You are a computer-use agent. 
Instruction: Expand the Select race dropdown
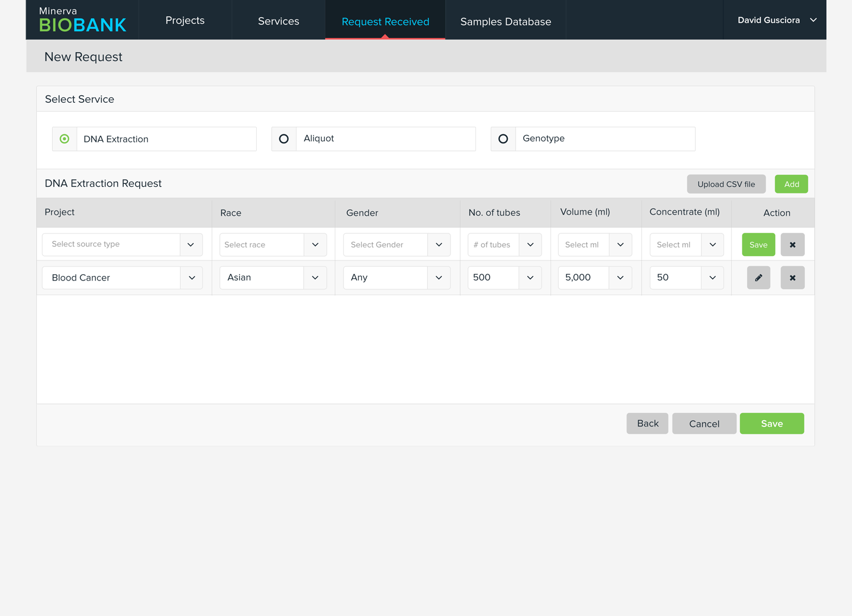[273, 245]
